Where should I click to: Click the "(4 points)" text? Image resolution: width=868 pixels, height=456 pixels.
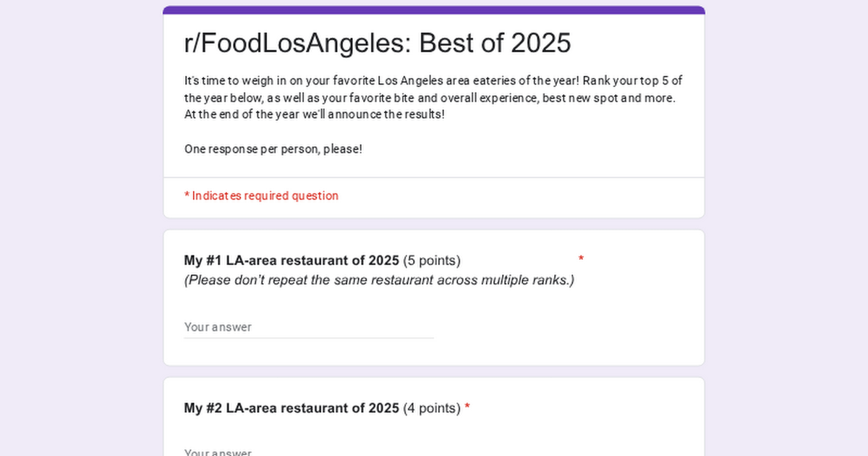pos(432,408)
